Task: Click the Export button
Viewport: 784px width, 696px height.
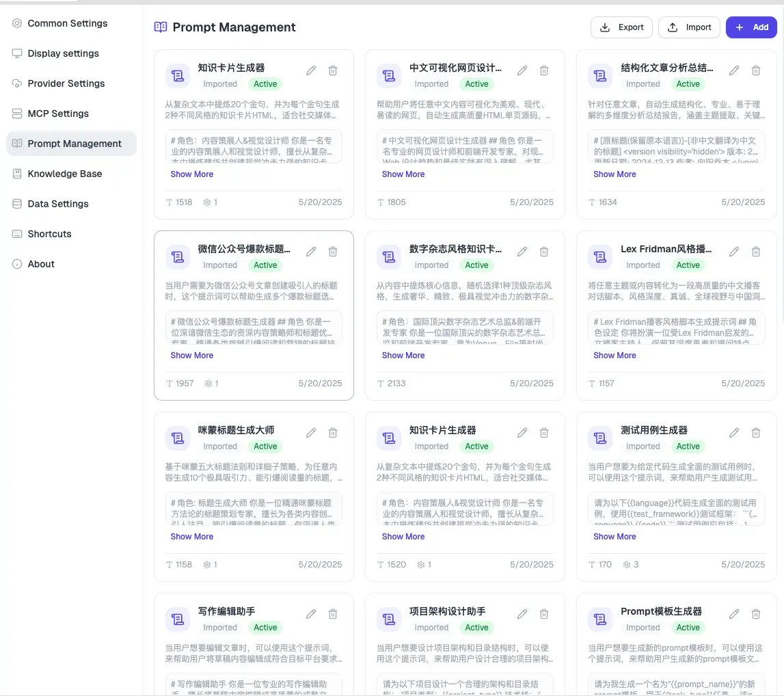Action: [x=621, y=27]
